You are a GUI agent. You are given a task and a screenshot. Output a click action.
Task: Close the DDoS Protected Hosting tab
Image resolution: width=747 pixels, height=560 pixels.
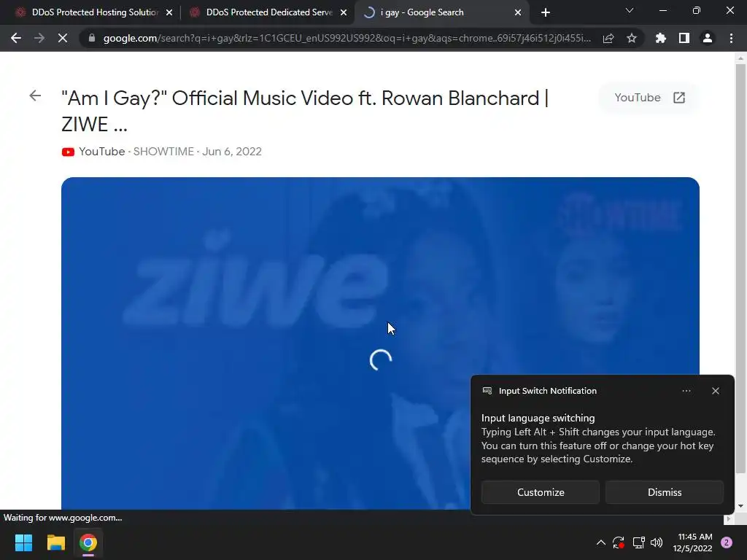pos(169,12)
